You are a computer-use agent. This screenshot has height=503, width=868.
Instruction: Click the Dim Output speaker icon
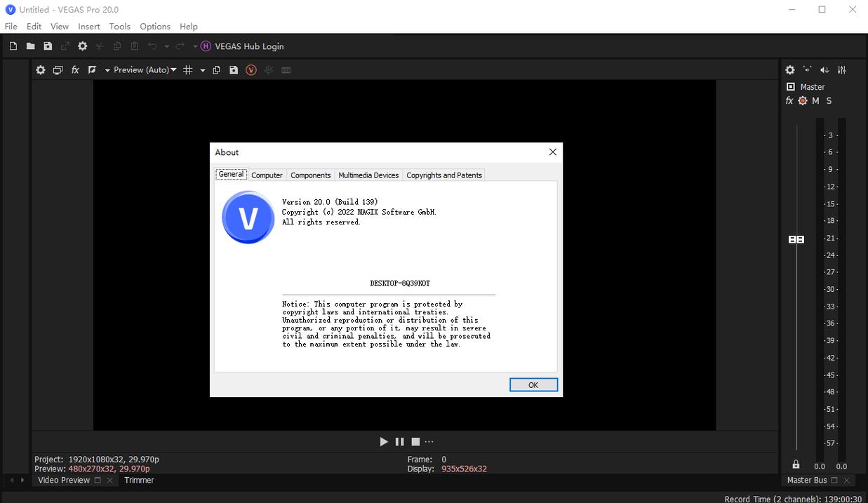click(x=824, y=70)
